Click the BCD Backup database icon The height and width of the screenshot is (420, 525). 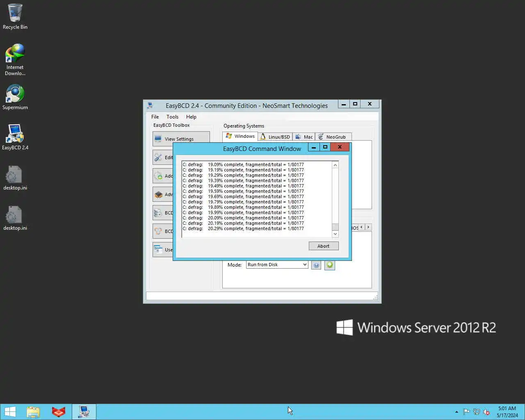(x=158, y=213)
